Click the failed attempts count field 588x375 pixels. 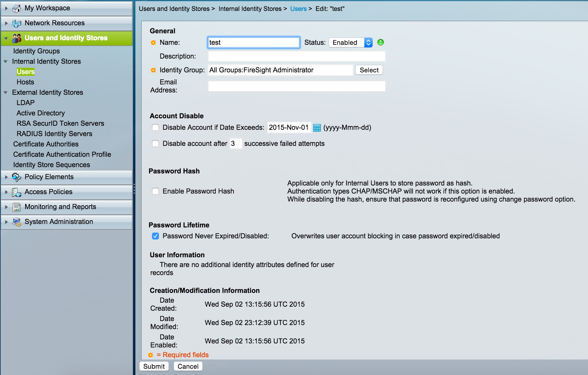(x=236, y=144)
